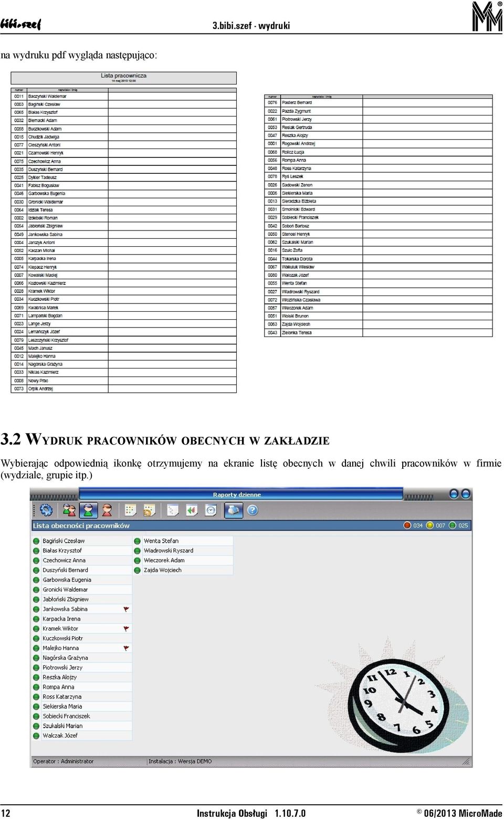Select employee Czechowicz Anna
The image size is (504, 820).
(x=64, y=560)
